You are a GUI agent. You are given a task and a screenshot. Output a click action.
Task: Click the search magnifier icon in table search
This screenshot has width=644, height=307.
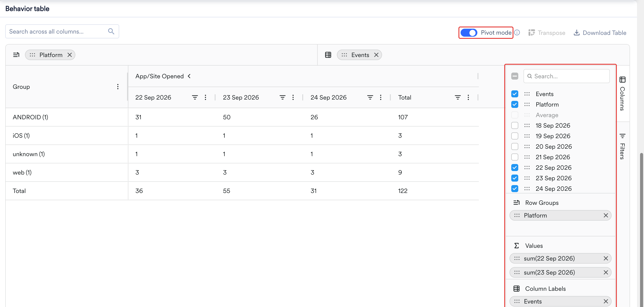click(x=111, y=31)
